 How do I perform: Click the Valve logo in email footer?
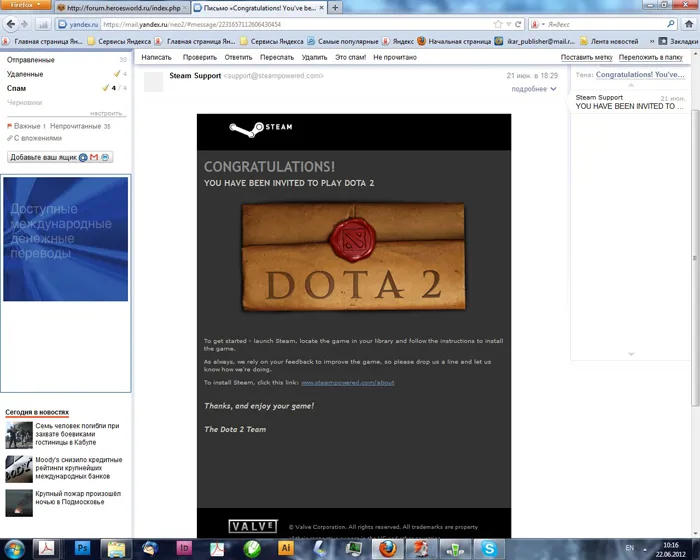tap(253, 527)
